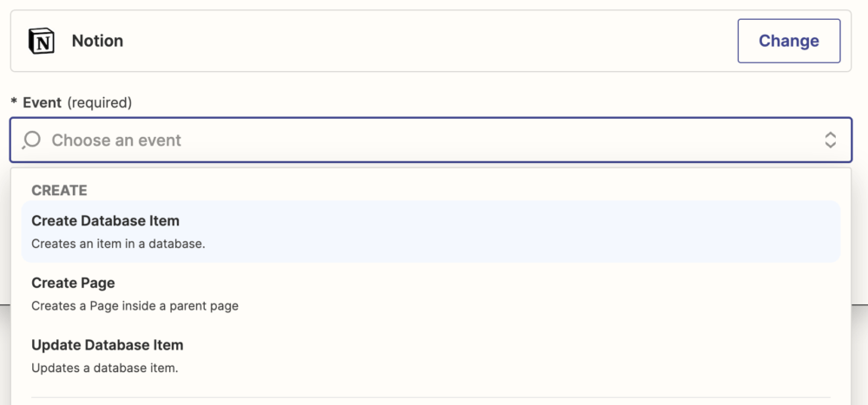Click the Notion app name label

(97, 41)
